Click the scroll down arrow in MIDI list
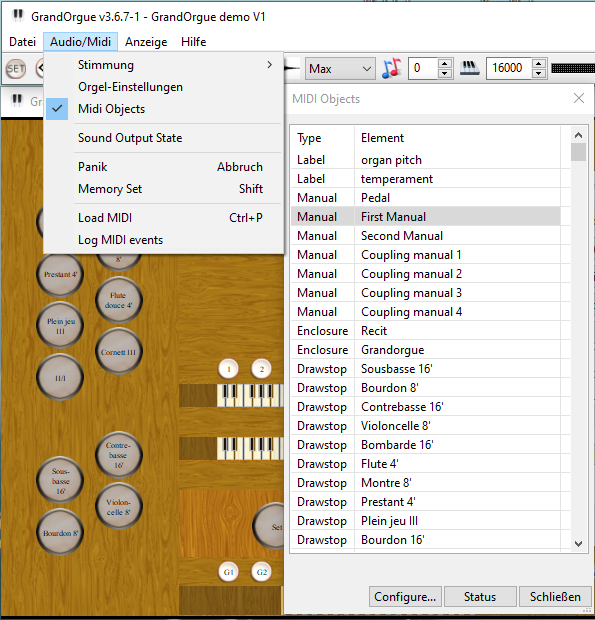Viewport: 595px width, 620px height. [x=578, y=544]
